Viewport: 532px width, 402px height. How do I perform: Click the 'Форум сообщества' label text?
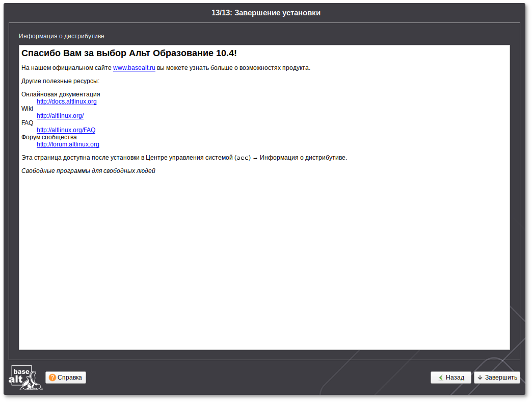[49, 137]
